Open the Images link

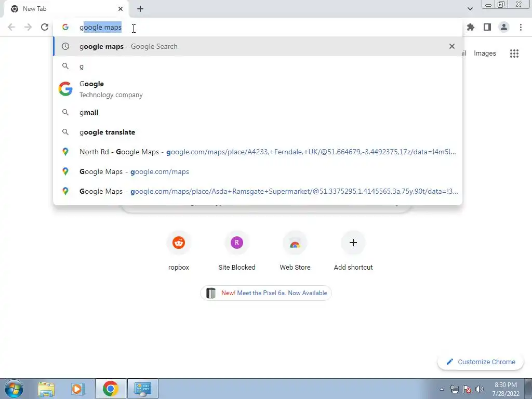pyautogui.click(x=485, y=54)
